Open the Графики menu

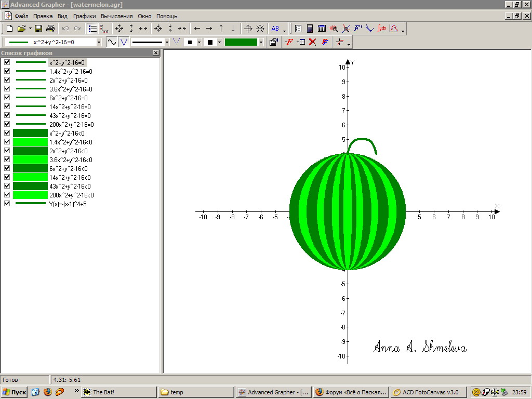(84, 16)
